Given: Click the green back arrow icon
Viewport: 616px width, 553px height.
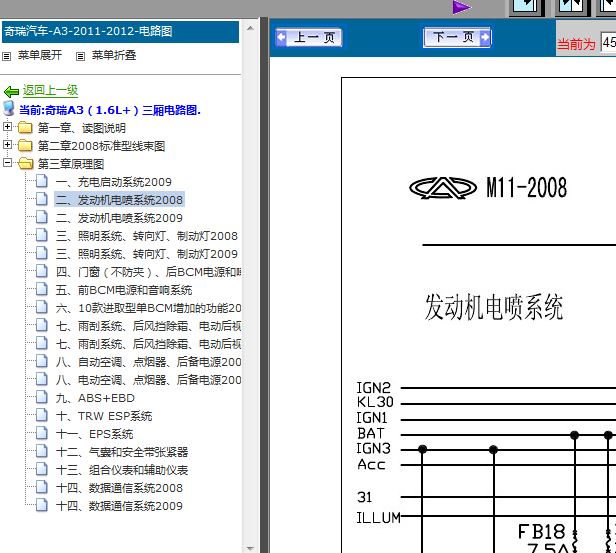Looking at the screenshot, I should (11, 92).
